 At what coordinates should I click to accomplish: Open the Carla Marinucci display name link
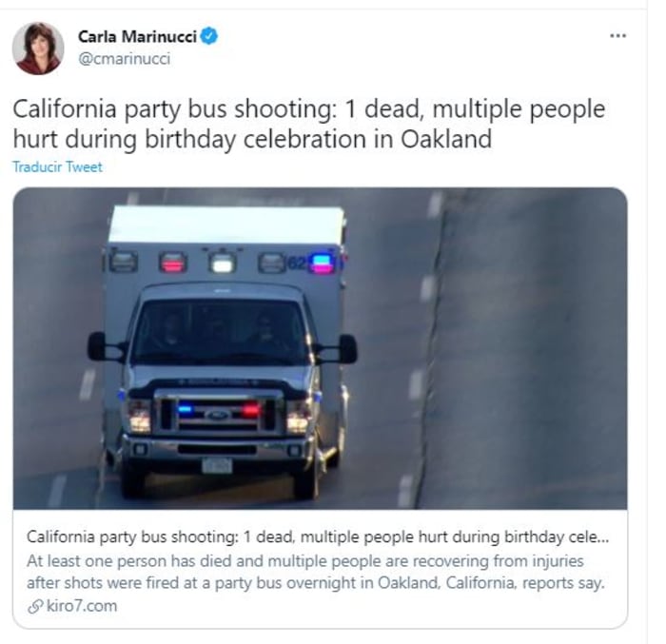click(x=135, y=36)
